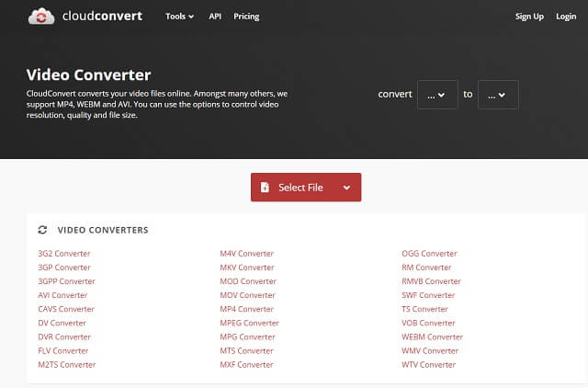Click Login in the header
Viewport: 588px width, 388px height.
(566, 17)
